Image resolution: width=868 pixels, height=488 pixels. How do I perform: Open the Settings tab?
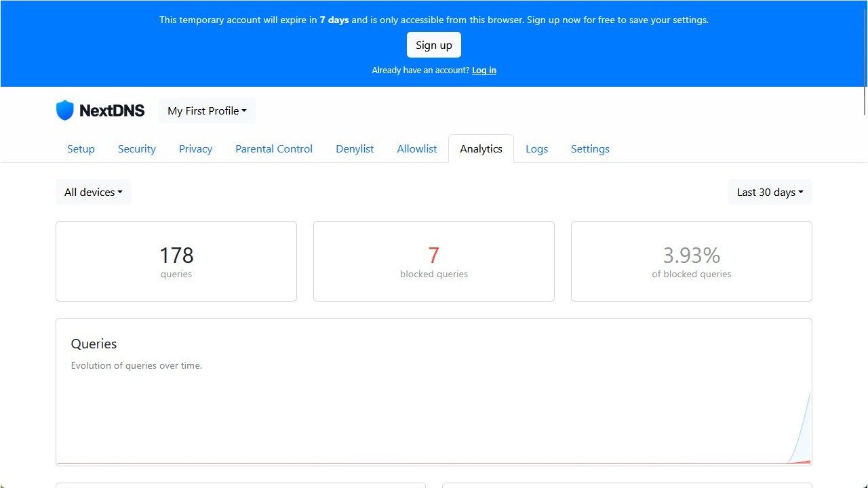point(590,149)
